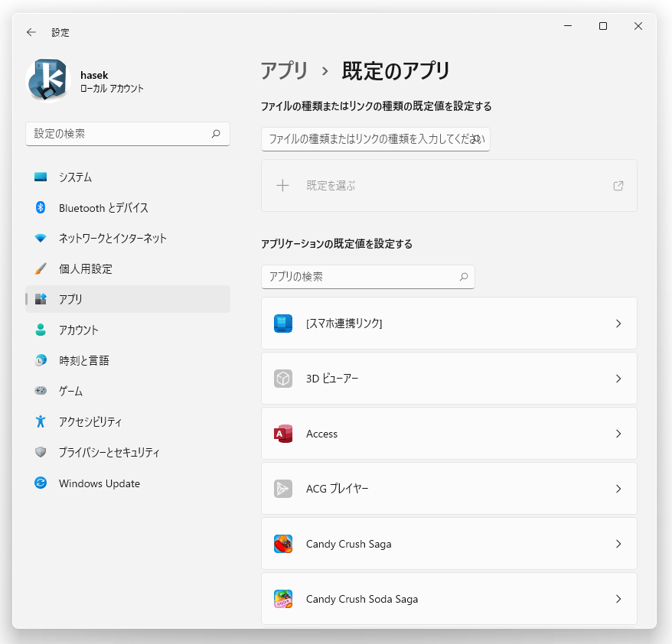The image size is (672, 644).
Task: Expand the Candy Crush Saga row chevron
Action: [x=618, y=544]
